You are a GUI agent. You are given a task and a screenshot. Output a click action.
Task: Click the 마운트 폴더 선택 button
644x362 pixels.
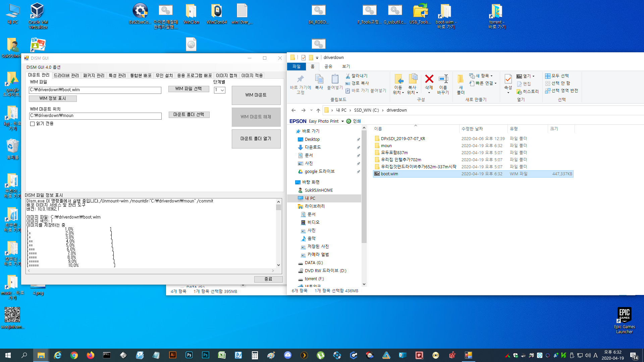189,115
